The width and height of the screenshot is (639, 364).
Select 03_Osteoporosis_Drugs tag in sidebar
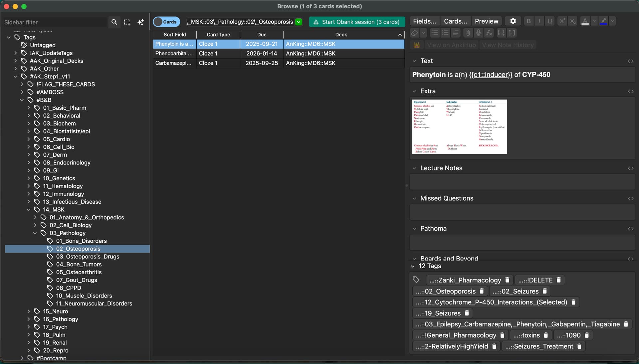(88, 257)
